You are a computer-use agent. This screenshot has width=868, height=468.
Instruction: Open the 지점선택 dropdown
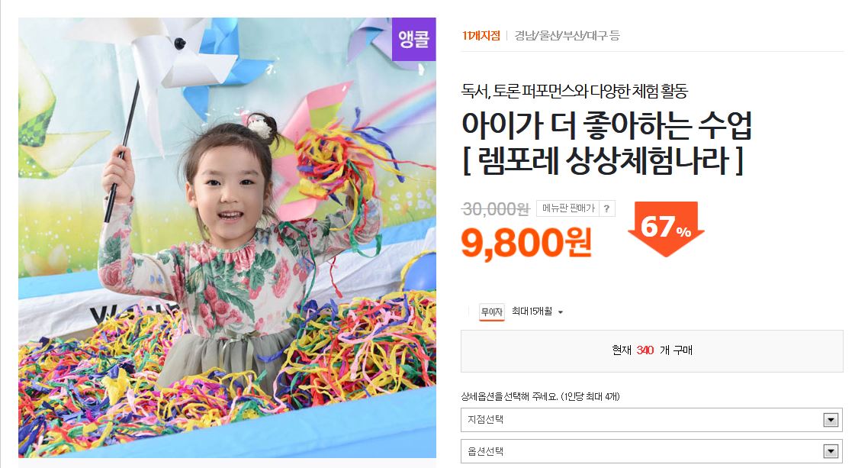(x=651, y=420)
